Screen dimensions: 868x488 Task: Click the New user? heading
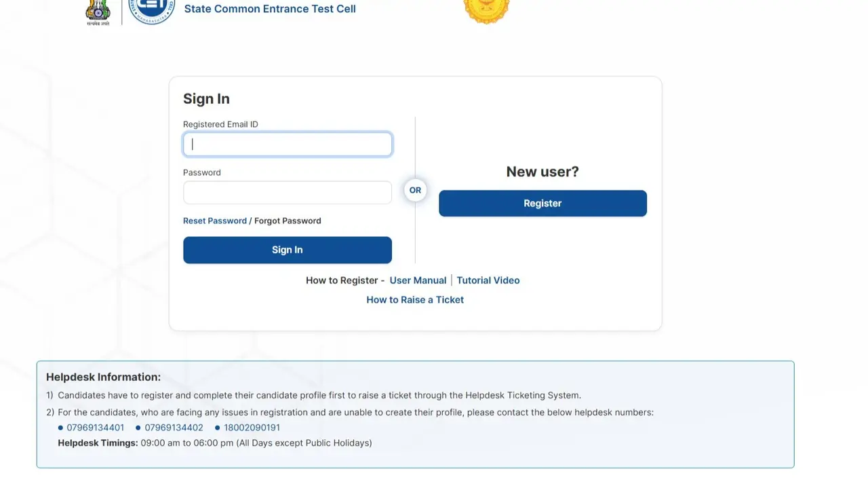(x=542, y=172)
